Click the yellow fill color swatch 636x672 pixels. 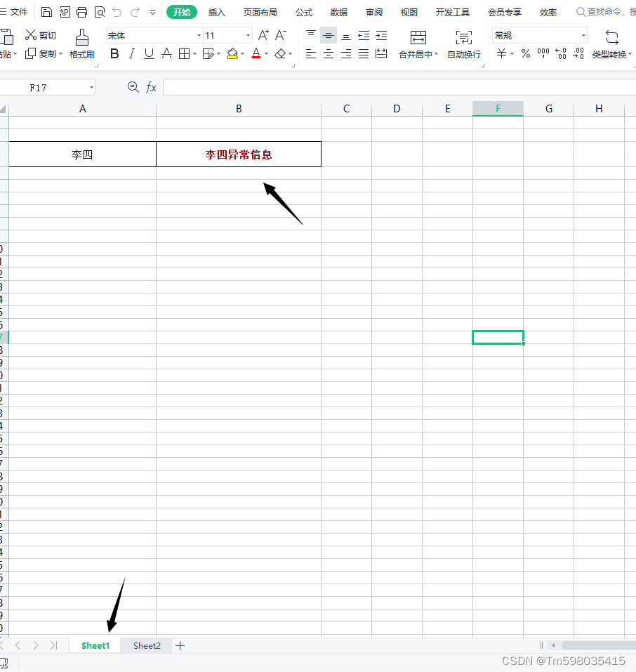tap(232, 53)
